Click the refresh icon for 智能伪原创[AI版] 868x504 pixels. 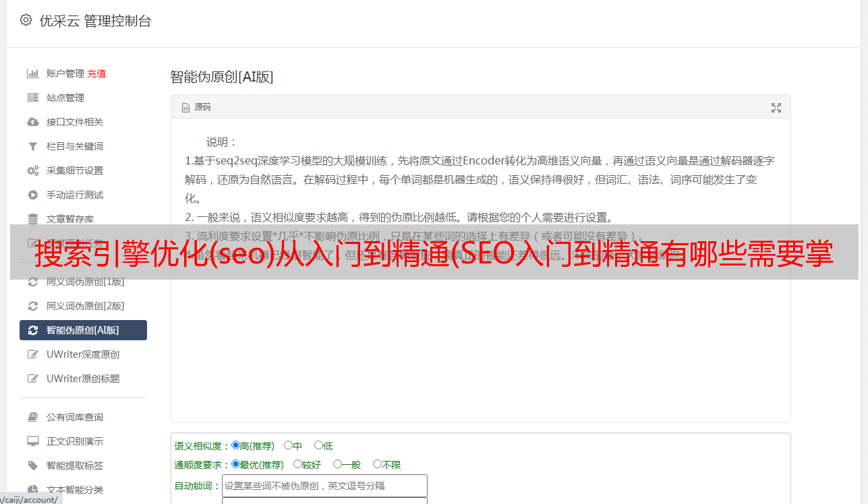pyautogui.click(x=32, y=330)
